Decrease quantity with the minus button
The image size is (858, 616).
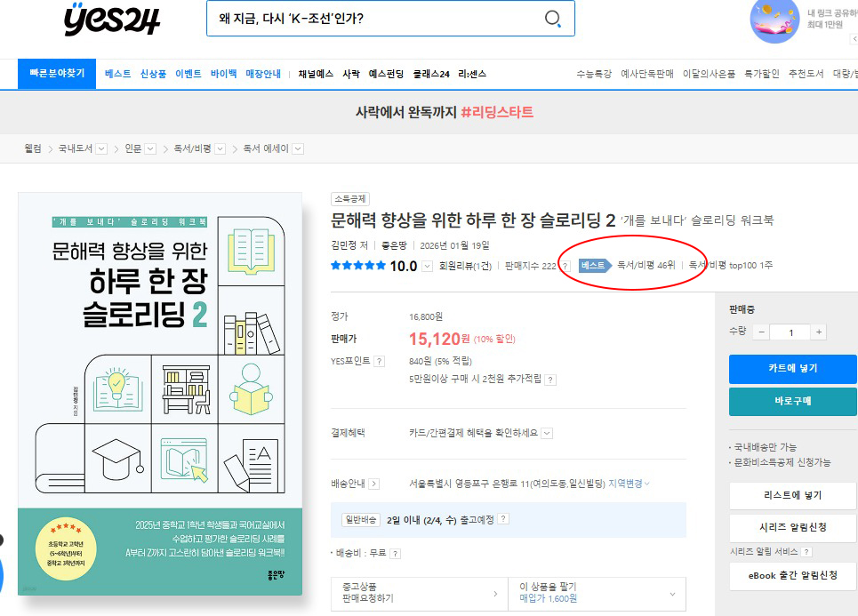click(x=761, y=332)
